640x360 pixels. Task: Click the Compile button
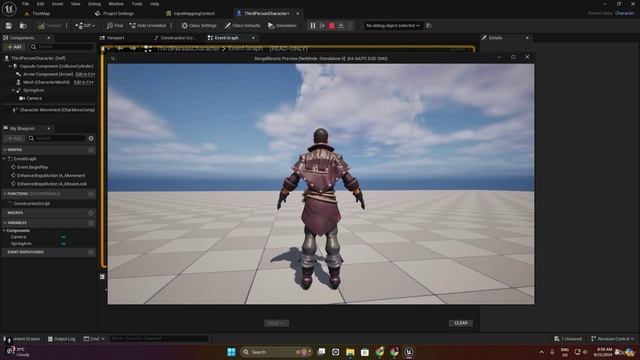coord(49,26)
